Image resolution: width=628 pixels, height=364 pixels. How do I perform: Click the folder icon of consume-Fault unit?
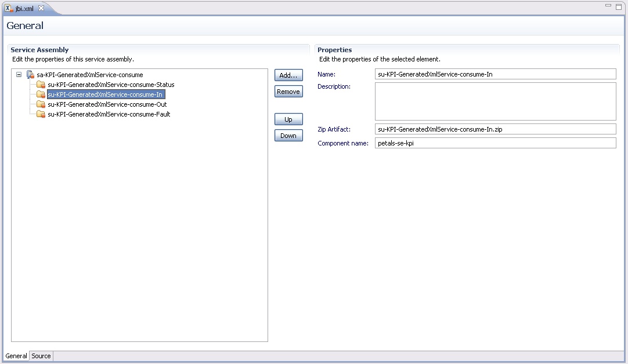coord(41,114)
